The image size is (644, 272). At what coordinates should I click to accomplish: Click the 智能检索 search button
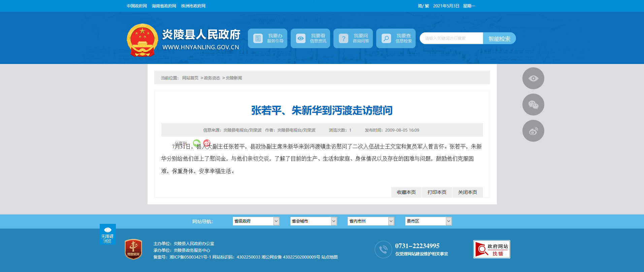point(499,39)
